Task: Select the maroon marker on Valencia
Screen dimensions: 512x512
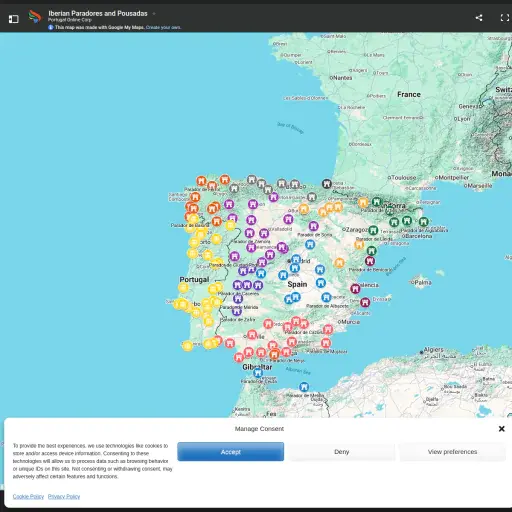Action: click(355, 289)
